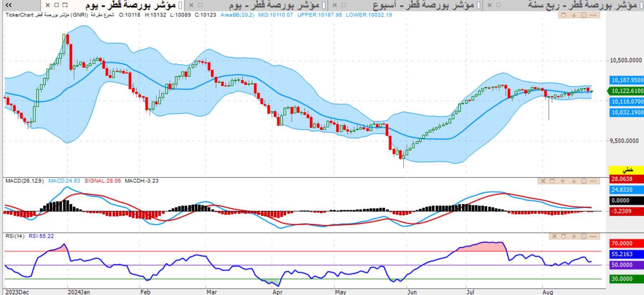
Task: Close the MACD indicator panel
Action: click(543, 181)
